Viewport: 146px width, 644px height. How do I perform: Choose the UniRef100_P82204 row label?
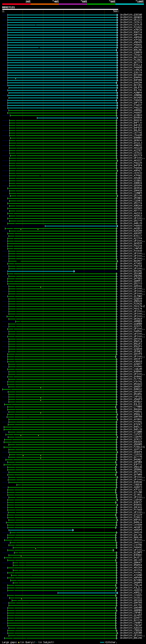131,246
